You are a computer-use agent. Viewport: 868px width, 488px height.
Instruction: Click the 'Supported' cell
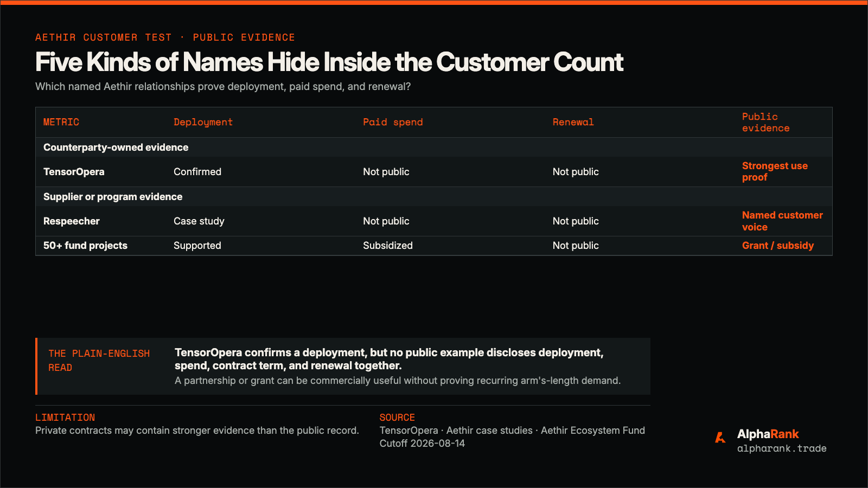tap(197, 246)
